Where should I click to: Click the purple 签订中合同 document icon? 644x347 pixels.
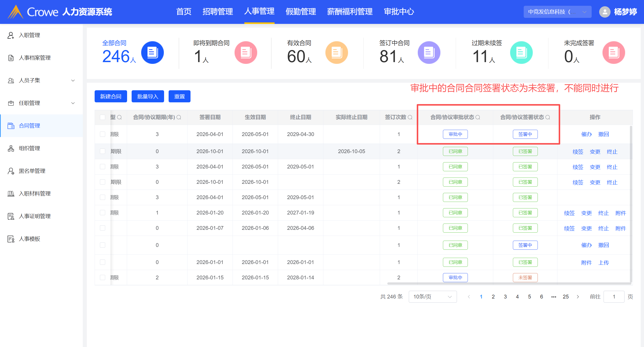tap(429, 53)
